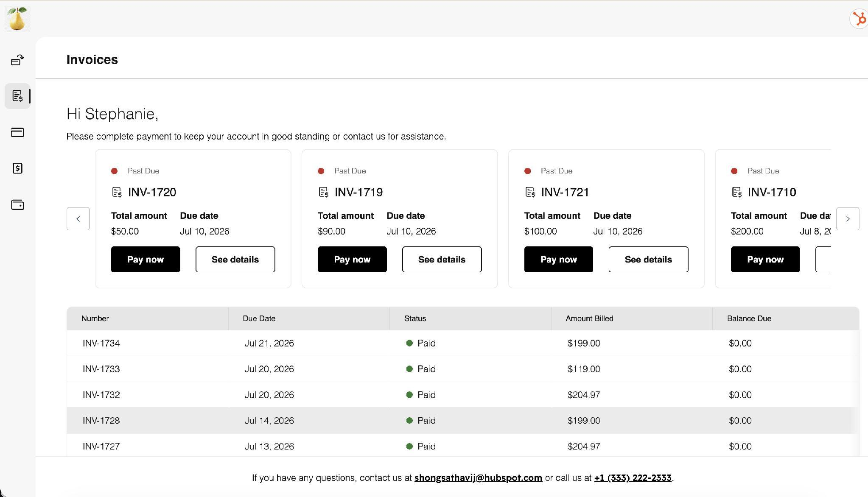Click the Jul 13, 2026 due date cell
This screenshot has width=868, height=497.
click(x=269, y=447)
